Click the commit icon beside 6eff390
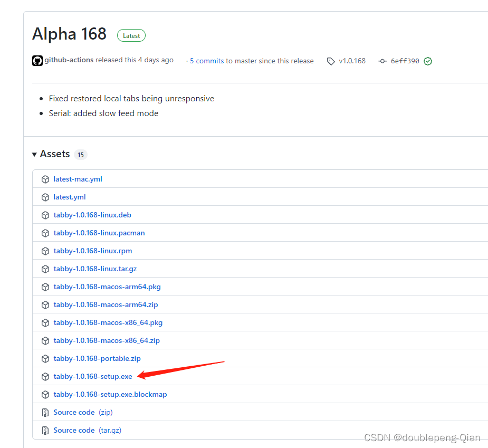Screen dimensions: 488x448 click(x=382, y=61)
